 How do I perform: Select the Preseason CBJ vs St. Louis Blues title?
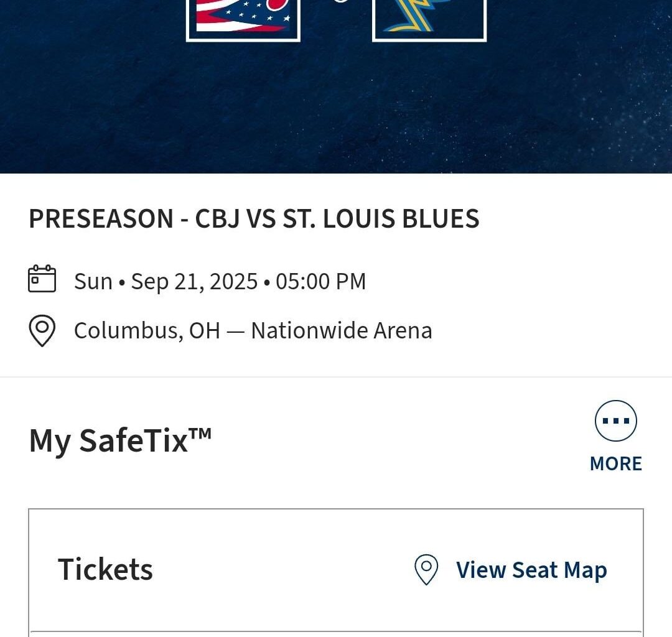pos(254,219)
